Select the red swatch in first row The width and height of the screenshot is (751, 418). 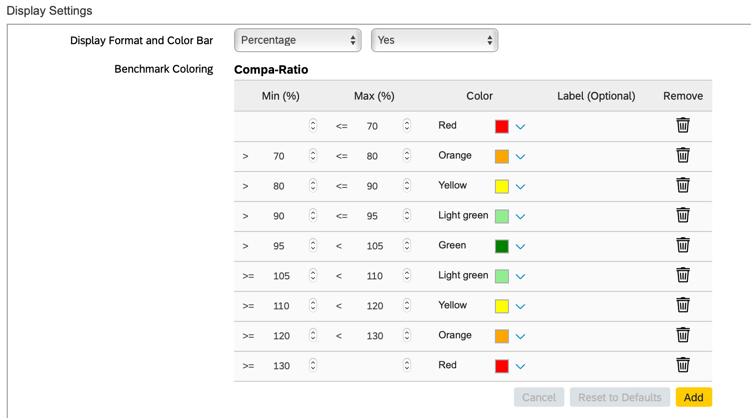click(x=502, y=126)
